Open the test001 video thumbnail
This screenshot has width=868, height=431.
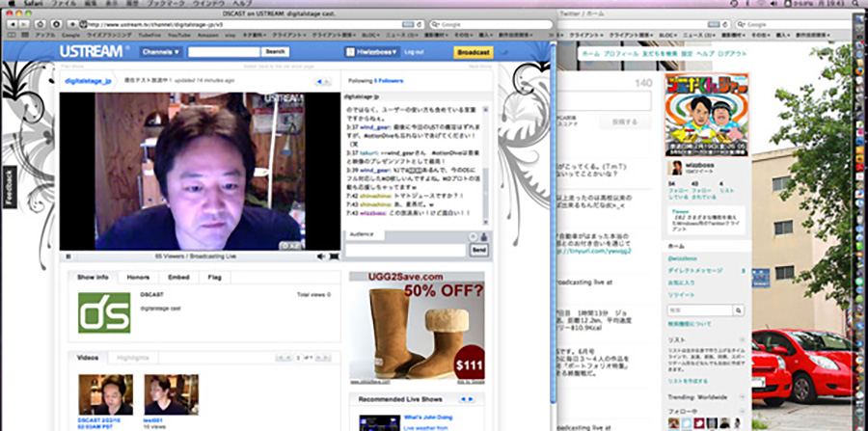point(172,394)
